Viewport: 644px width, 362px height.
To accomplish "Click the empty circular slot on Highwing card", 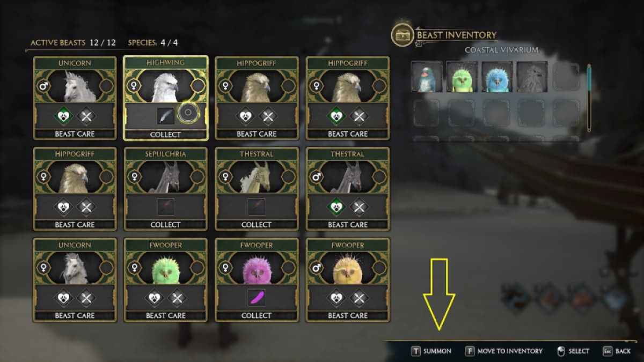I will [x=189, y=113].
